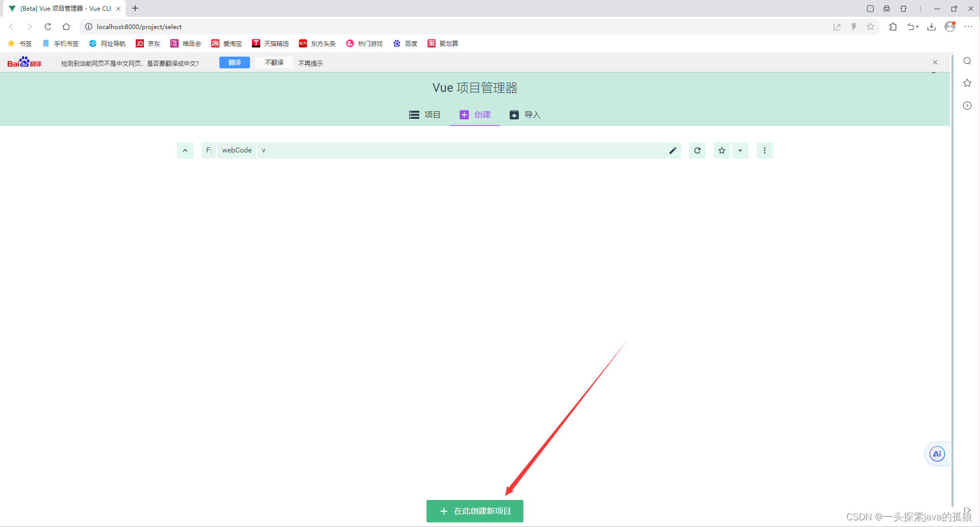Click the blue 翻译 button
The width and height of the screenshot is (980, 527).
point(235,63)
